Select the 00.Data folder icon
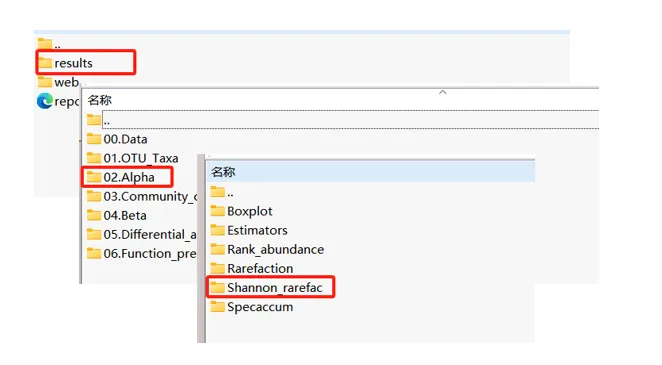 pyautogui.click(x=94, y=139)
